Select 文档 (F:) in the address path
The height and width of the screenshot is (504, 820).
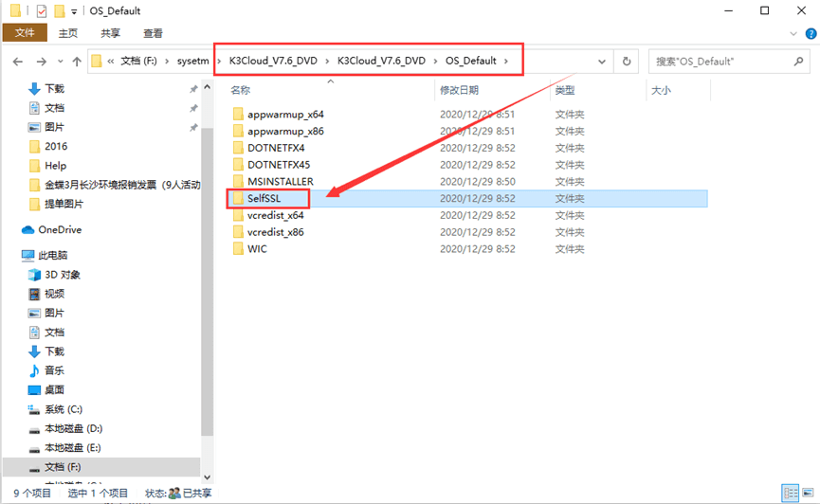pos(138,62)
